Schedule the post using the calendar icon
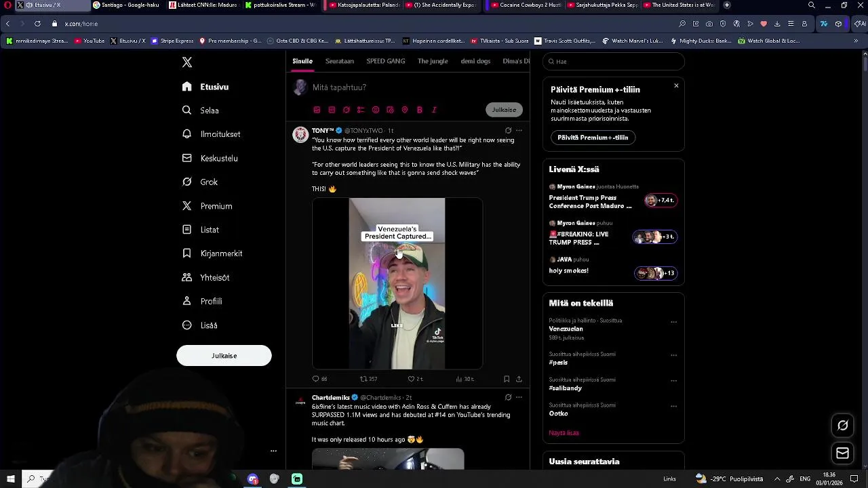 (390, 110)
